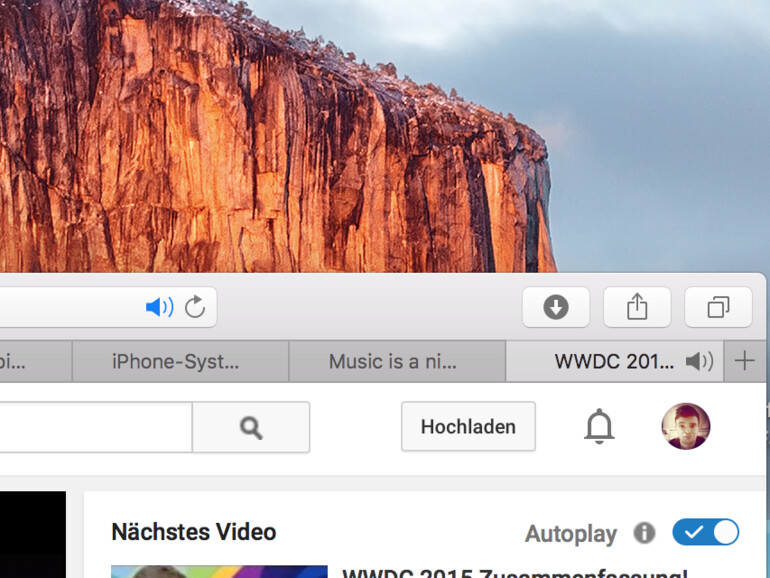Click the YouTube search magnifier button

pos(251,427)
